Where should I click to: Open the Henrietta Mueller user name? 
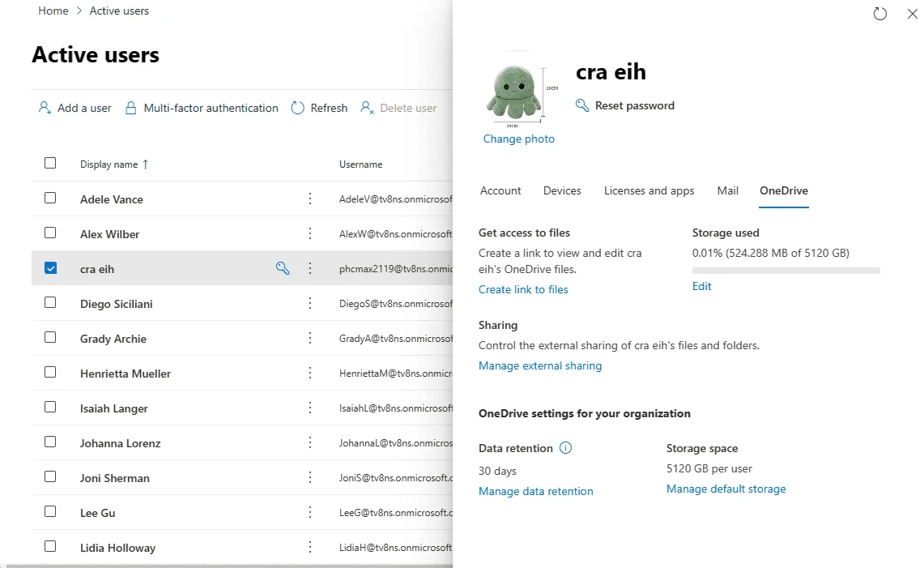coord(126,374)
